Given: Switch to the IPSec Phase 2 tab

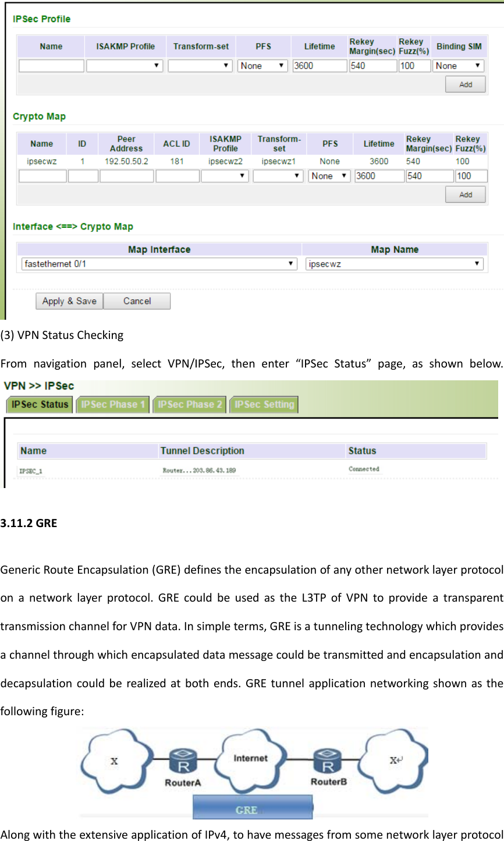Looking at the screenshot, I should [x=189, y=404].
